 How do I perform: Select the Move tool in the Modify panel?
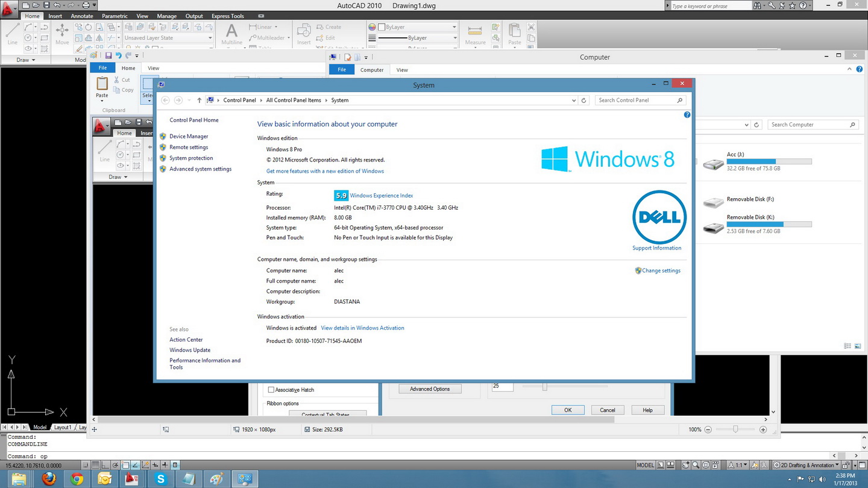click(x=62, y=35)
